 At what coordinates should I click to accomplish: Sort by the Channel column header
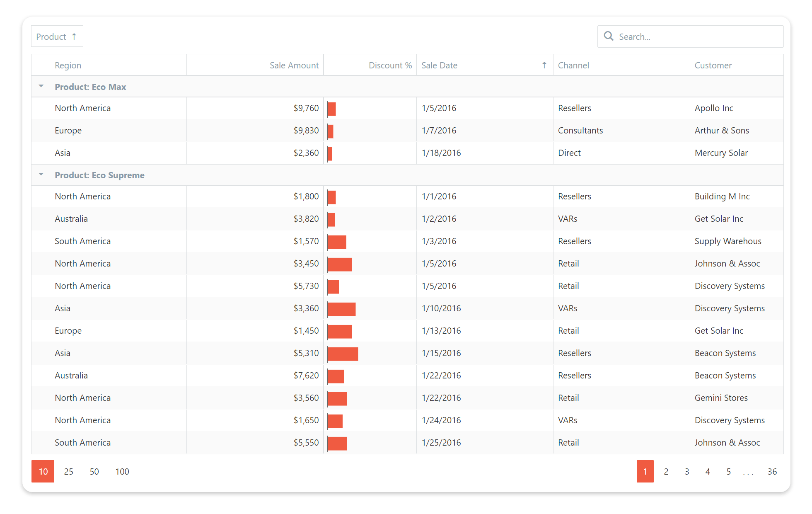[622, 65]
